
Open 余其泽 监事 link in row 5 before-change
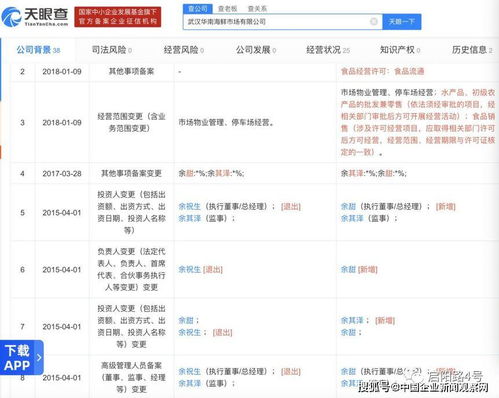click(x=190, y=218)
